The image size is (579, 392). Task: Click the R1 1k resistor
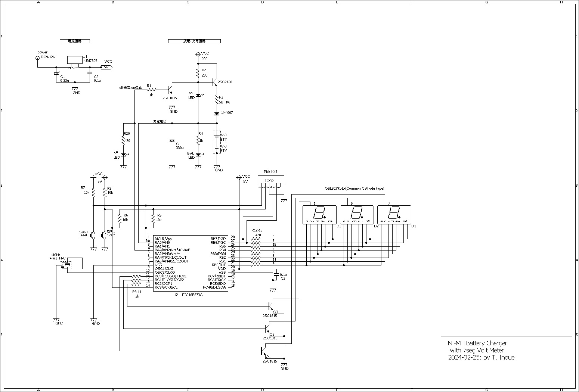[151, 90]
